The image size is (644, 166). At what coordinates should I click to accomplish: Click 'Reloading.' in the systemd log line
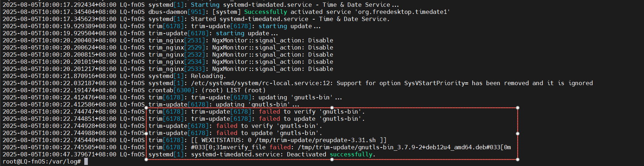point(208,76)
